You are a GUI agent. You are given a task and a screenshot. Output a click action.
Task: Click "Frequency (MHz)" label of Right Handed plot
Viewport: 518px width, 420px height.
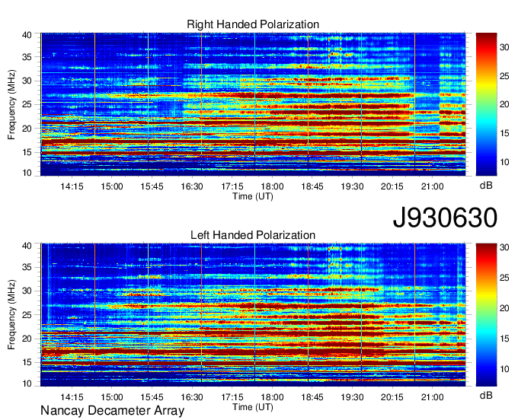coord(11,104)
